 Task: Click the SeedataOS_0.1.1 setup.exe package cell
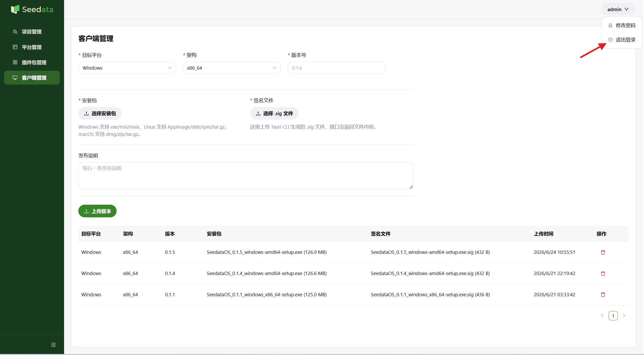(x=267, y=295)
